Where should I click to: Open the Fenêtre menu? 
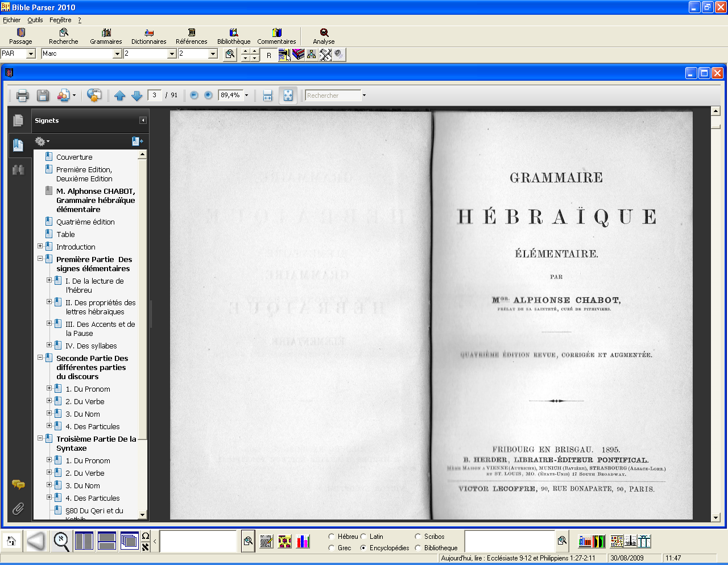pos(60,20)
